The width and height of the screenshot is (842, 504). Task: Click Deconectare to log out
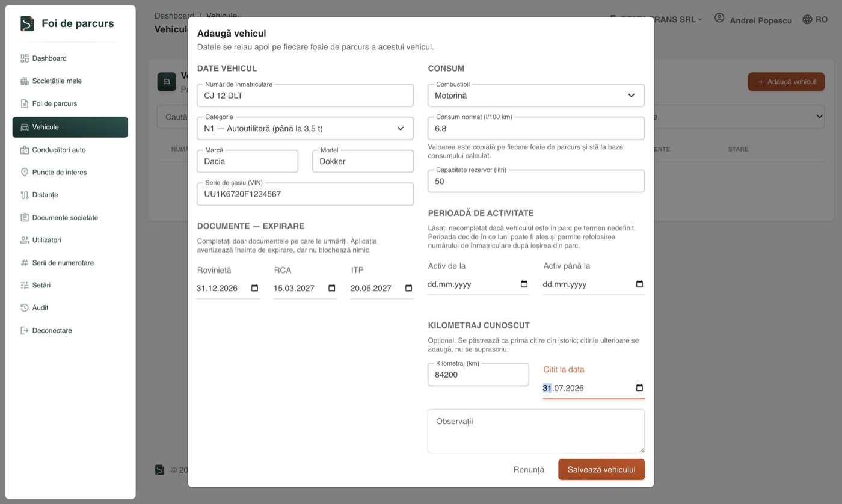click(x=70, y=330)
